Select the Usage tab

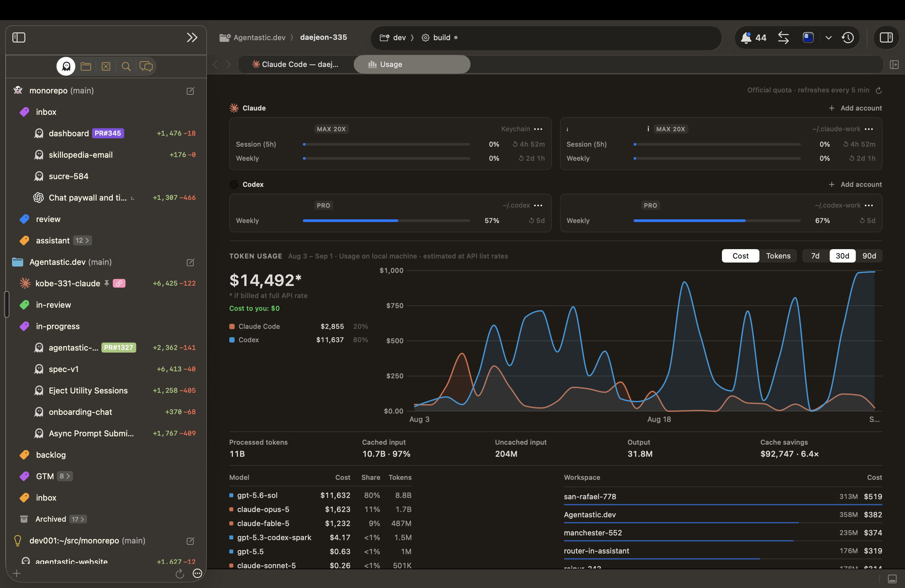click(x=412, y=64)
